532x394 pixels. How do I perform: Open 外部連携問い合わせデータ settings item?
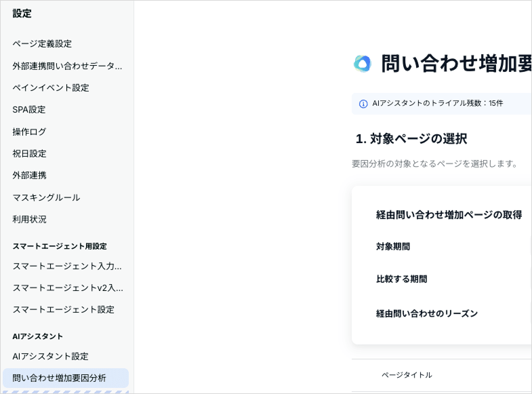(67, 66)
